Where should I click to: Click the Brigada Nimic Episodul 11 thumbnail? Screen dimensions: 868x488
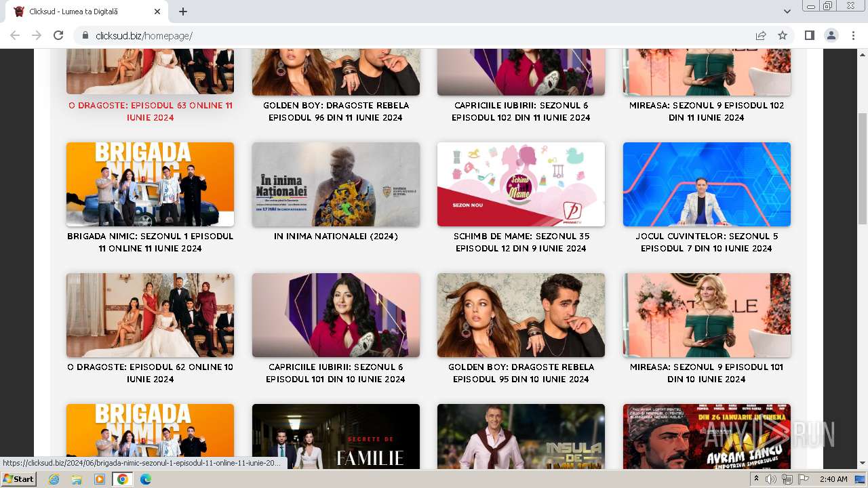point(150,184)
